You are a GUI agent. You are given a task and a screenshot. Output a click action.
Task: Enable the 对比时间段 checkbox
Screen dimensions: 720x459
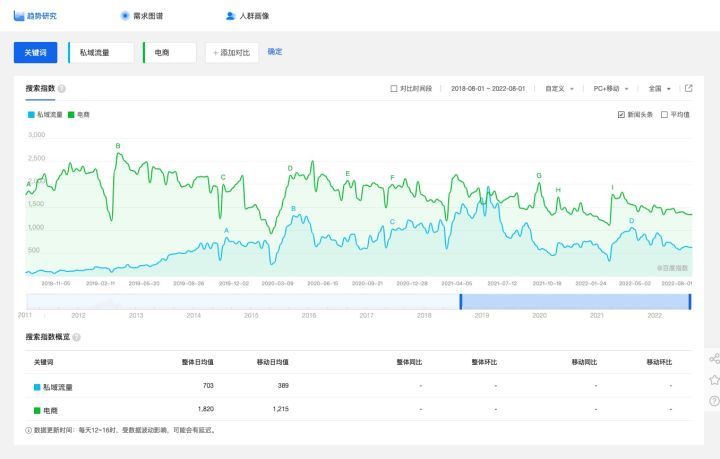tap(394, 89)
